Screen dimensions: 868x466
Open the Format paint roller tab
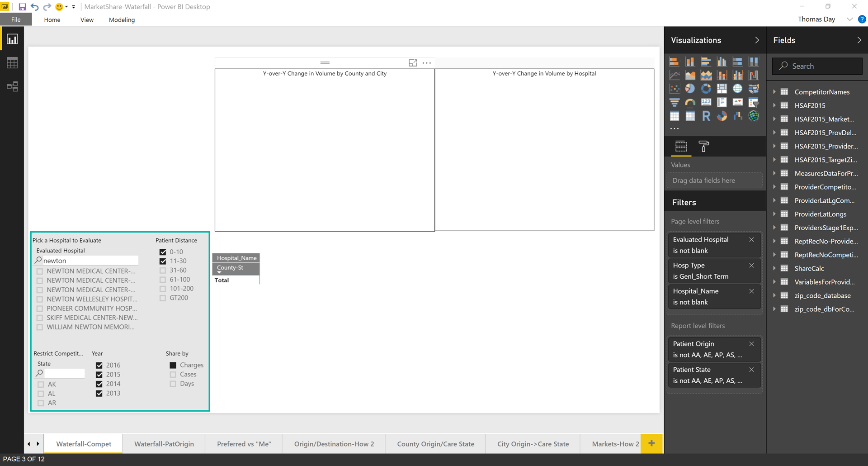point(704,146)
